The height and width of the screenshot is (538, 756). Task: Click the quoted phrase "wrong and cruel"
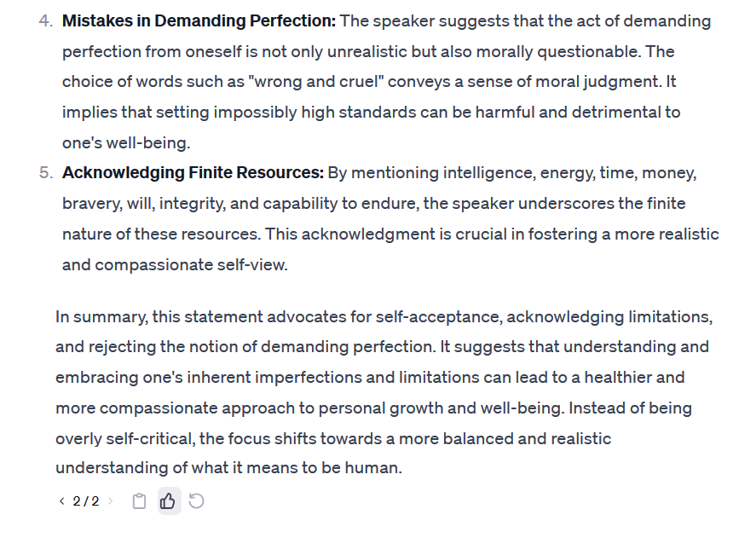(x=316, y=82)
